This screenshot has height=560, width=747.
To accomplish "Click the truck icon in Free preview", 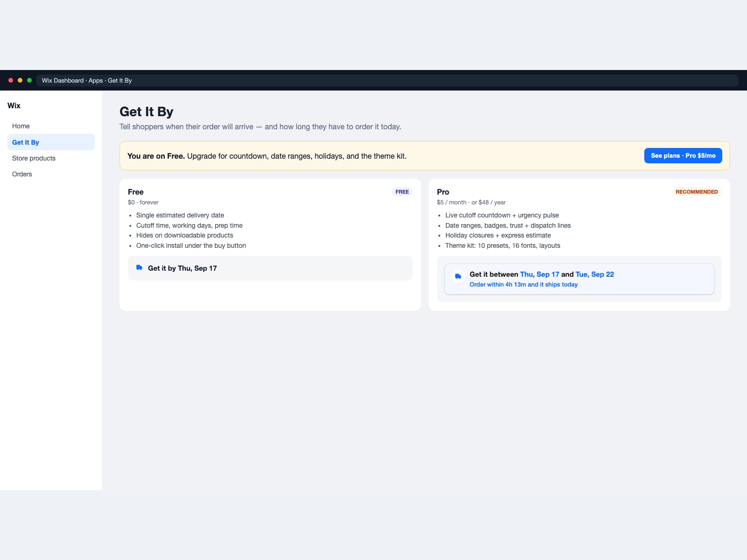I will (x=139, y=267).
